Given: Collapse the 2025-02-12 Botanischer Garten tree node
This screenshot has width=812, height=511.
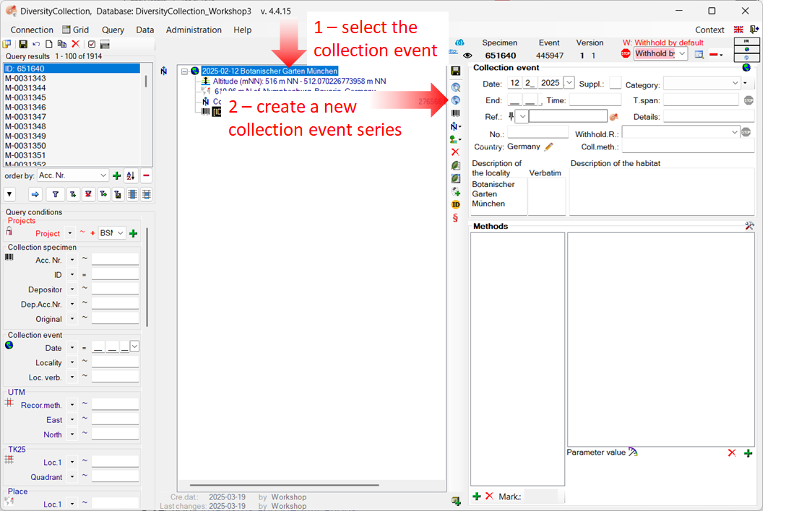Looking at the screenshot, I should click(185, 71).
